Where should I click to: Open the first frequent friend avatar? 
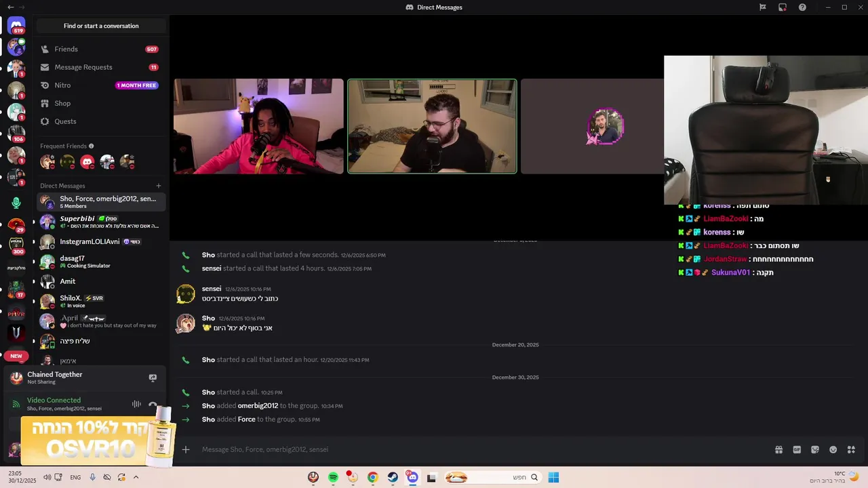click(x=47, y=161)
